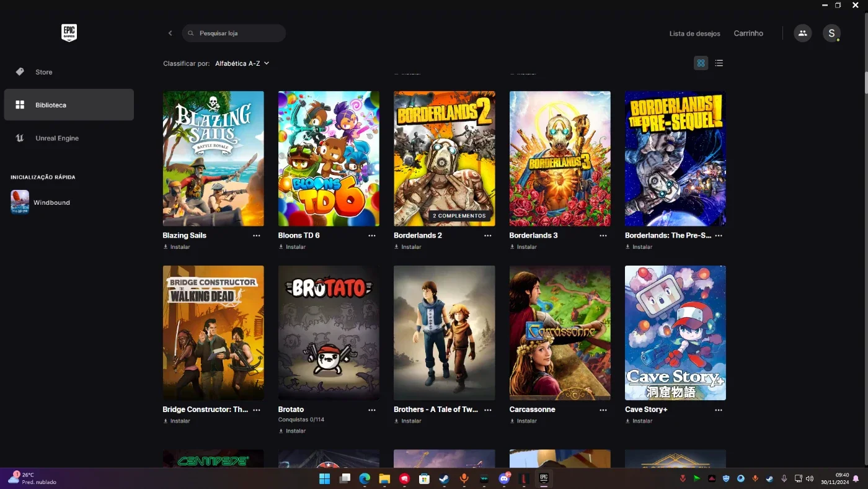
Task: Expand the Alfabética A-Z sort dropdown
Action: point(242,63)
